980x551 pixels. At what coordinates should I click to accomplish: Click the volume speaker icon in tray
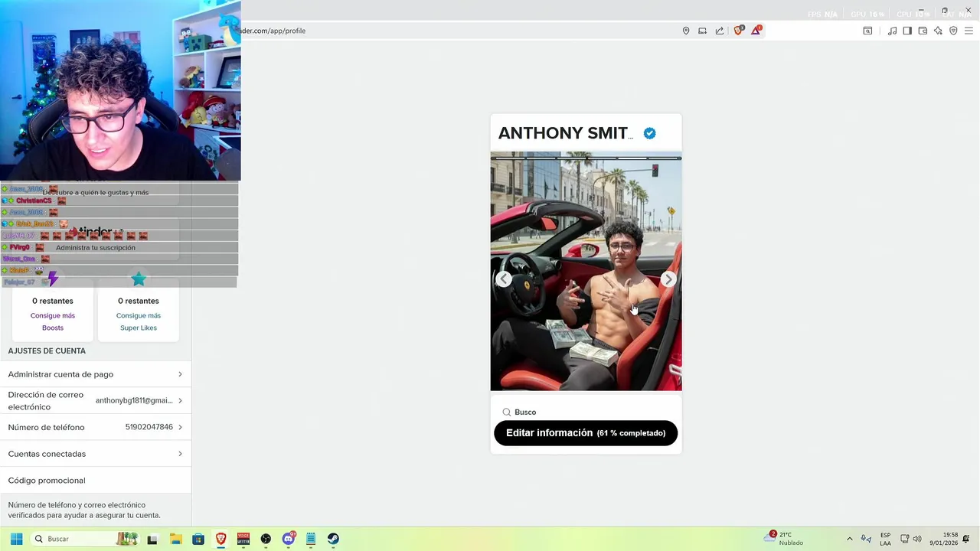pyautogui.click(x=917, y=539)
